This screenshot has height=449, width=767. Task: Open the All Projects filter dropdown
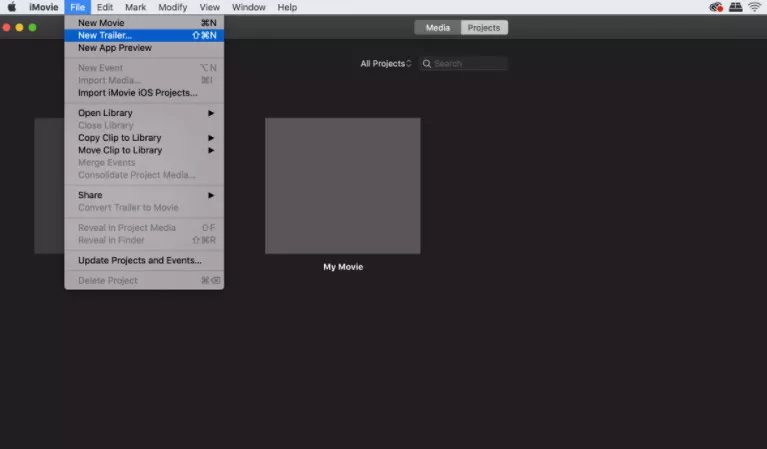point(386,64)
